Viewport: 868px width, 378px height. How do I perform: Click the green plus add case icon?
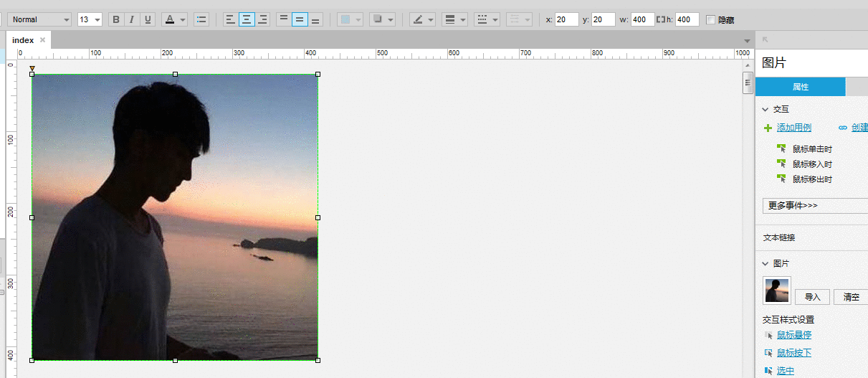[768, 128]
